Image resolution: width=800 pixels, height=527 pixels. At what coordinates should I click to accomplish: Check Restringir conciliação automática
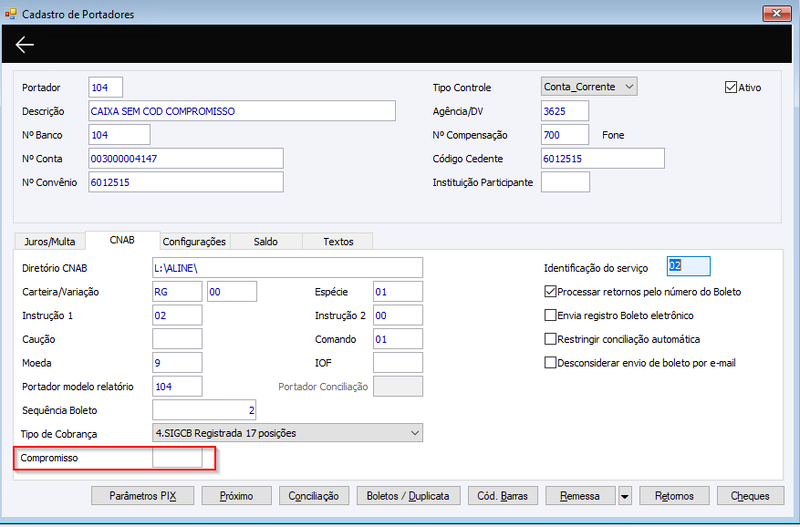click(550, 339)
